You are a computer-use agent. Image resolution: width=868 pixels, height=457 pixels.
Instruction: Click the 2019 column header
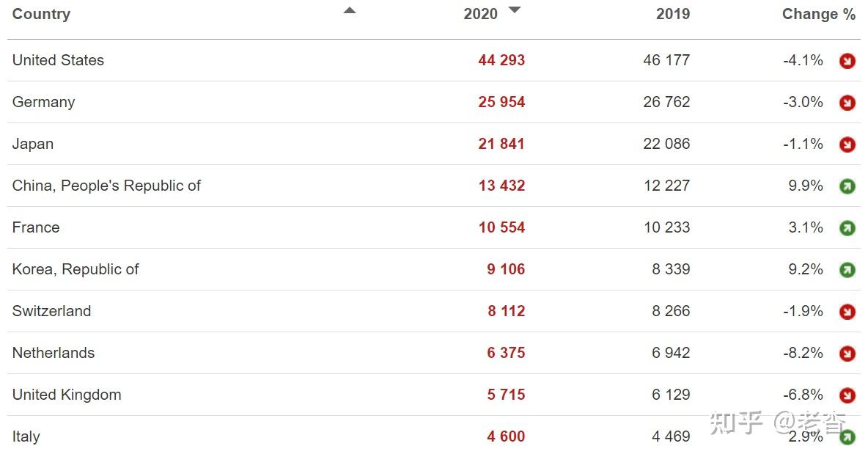pyautogui.click(x=672, y=14)
